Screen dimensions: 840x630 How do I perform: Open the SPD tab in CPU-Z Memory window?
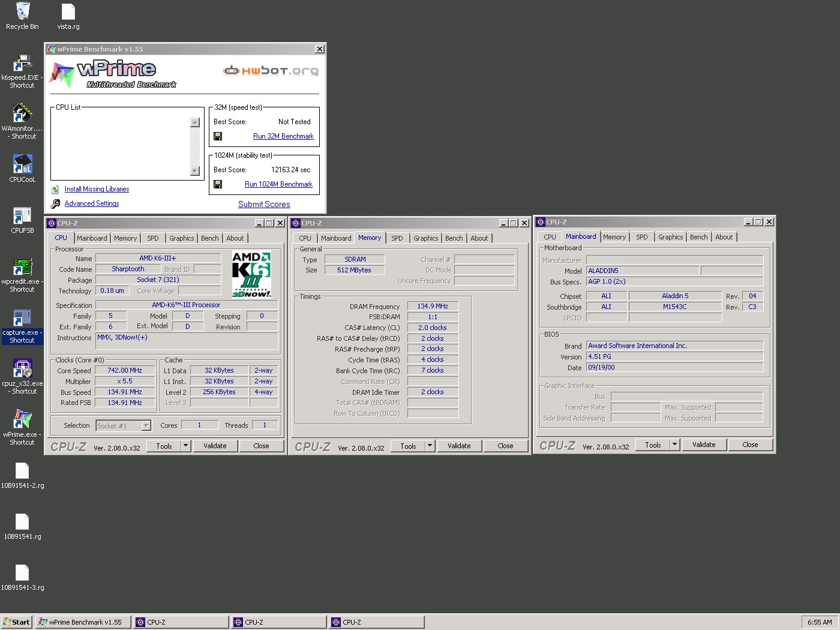pyautogui.click(x=397, y=238)
